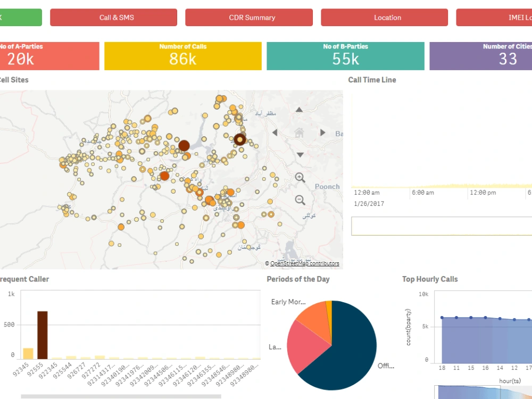532x399 pixels.
Task: Click the Frequent Caller horizontal scrollbar
Action: click(121, 396)
